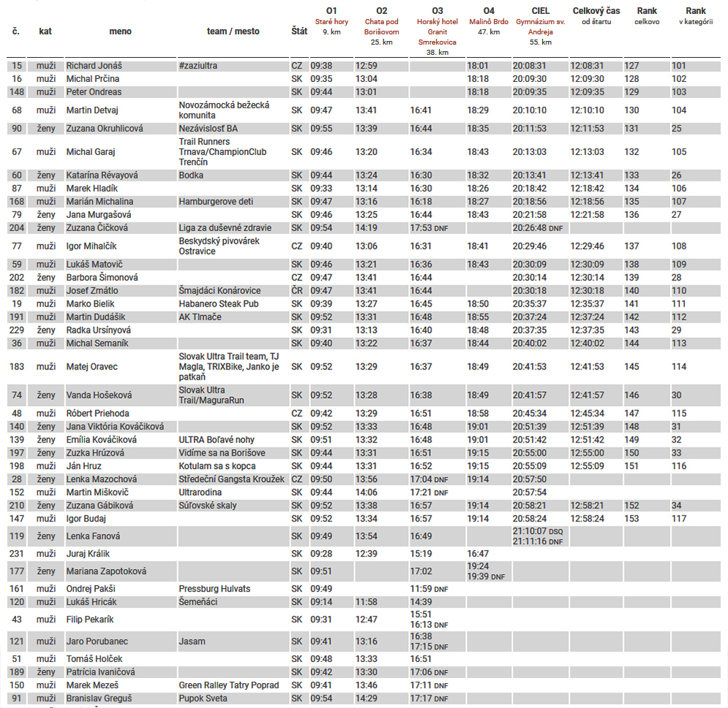The width and height of the screenshot is (728, 708).
Task: Click the Rank celkovo column header
Action: click(x=646, y=16)
